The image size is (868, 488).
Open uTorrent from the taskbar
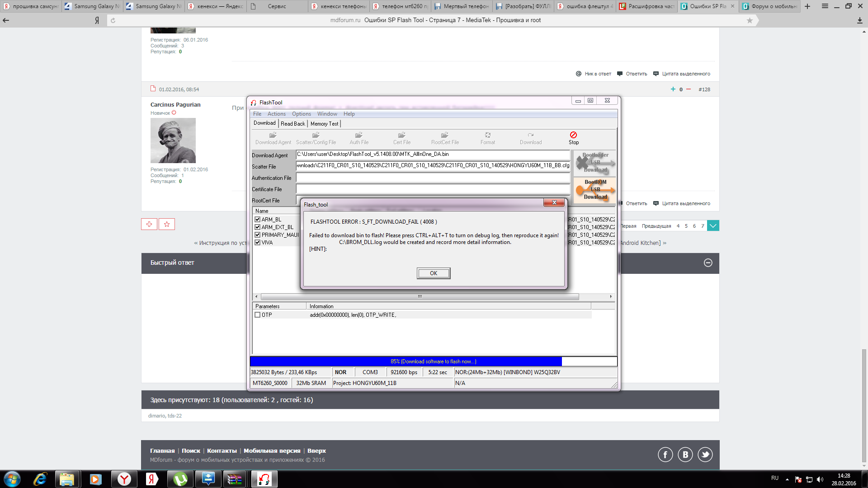click(180, 479)
